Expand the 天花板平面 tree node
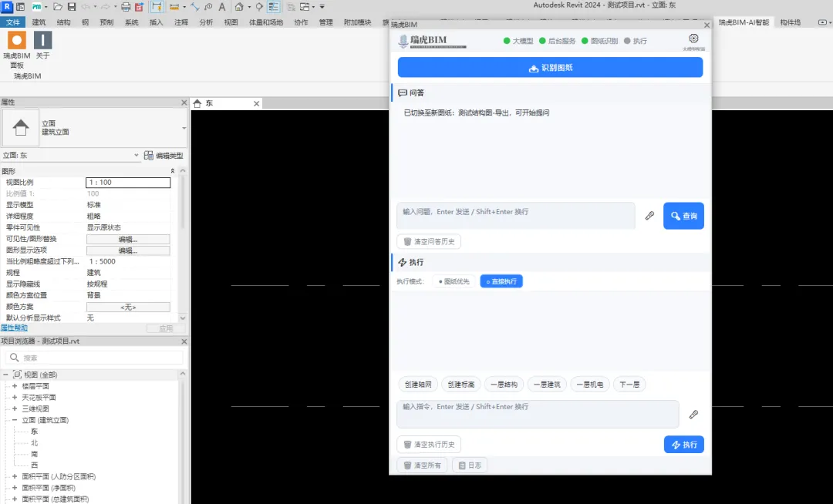 (15, 398)
